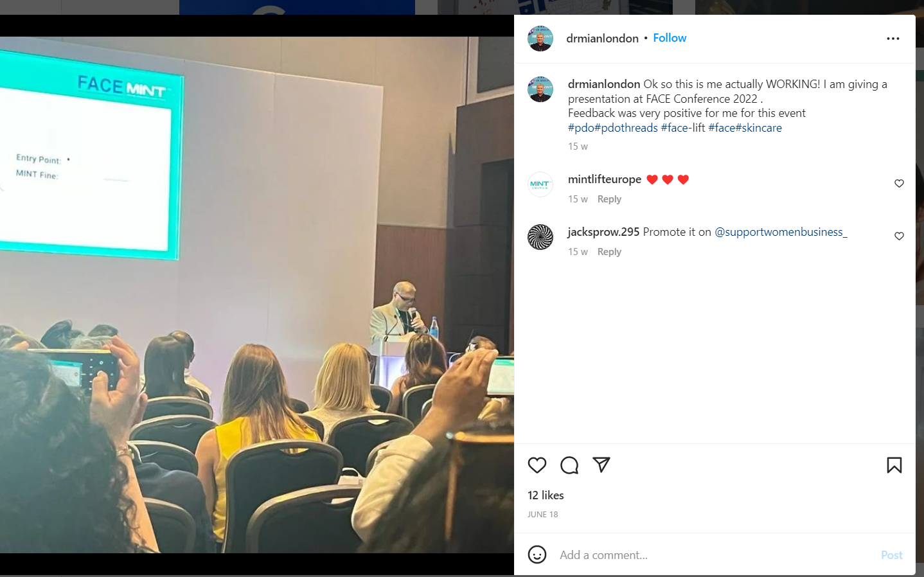Open jacksprow.295 spiral avatar
This screenshot has width=924, height=577.
(540, 237)
